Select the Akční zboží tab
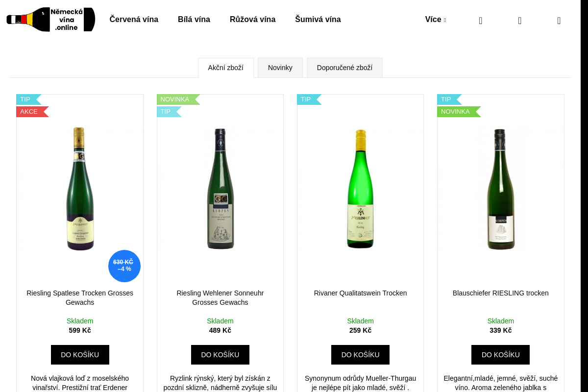 tap(226, 68)
